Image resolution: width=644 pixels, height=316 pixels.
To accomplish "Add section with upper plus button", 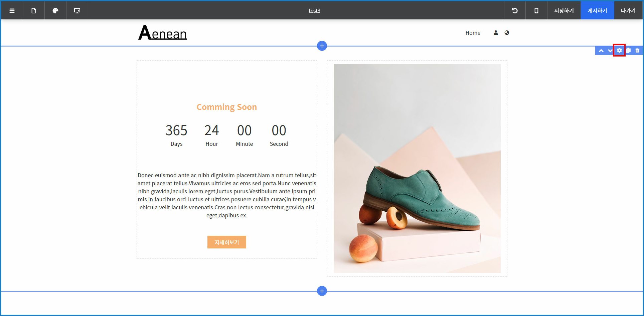I will (322, 46).
